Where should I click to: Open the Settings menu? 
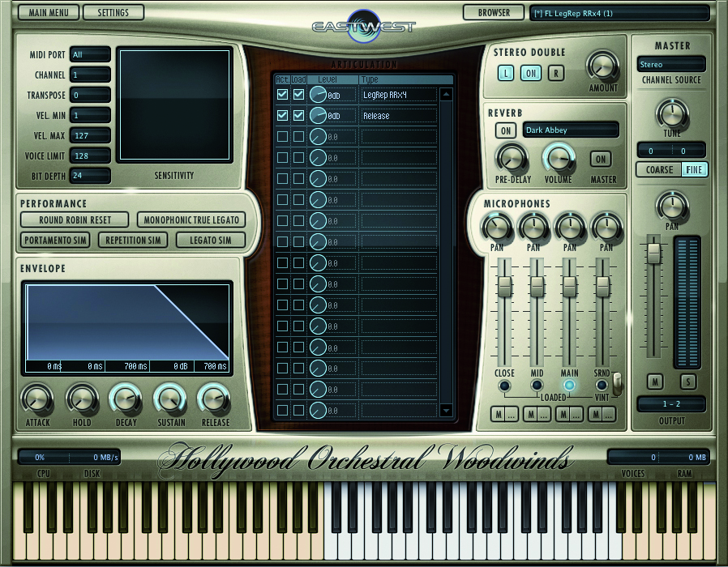tap(113, 13)
